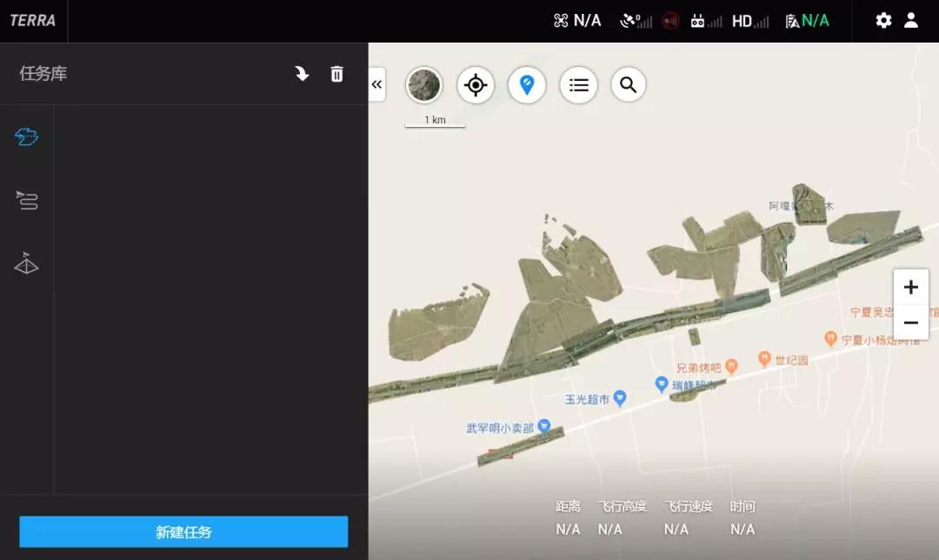Screen dimensions: 939x560
Task: Check the GPS satellite signal indicator
Action: coord(636,21)
